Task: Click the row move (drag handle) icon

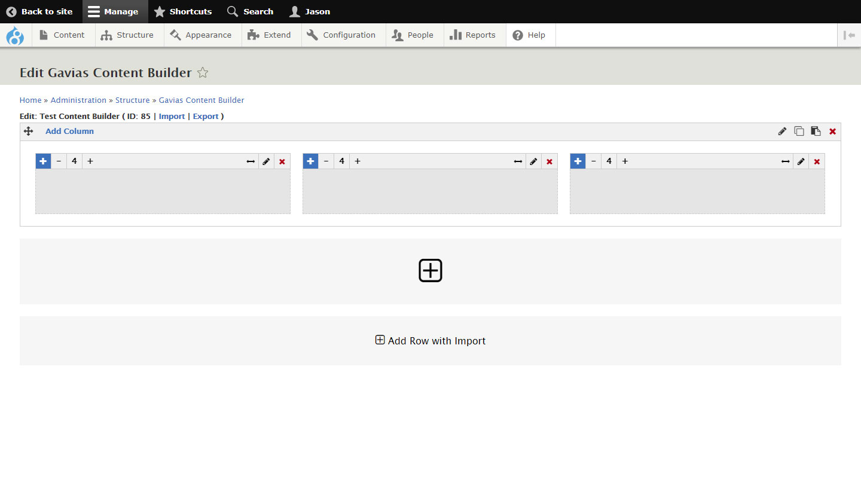Action: 29,131
